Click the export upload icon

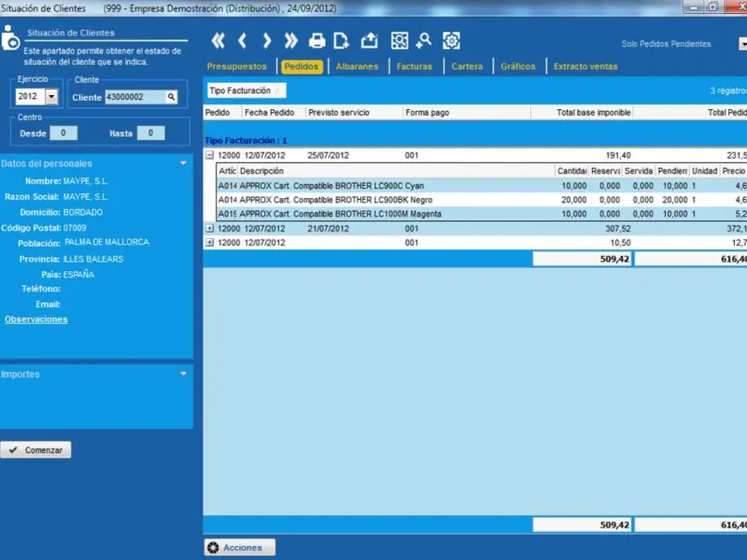coord(369,41)
